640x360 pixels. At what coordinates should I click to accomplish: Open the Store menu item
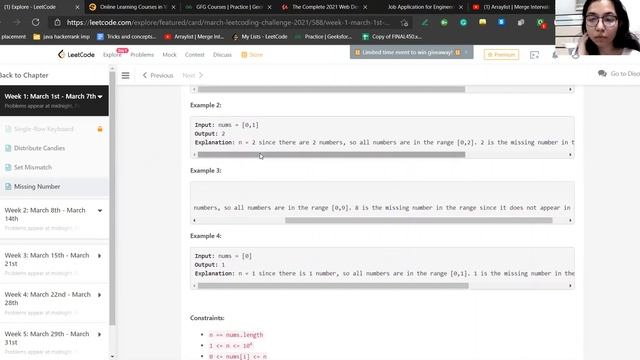click(252, 55)
